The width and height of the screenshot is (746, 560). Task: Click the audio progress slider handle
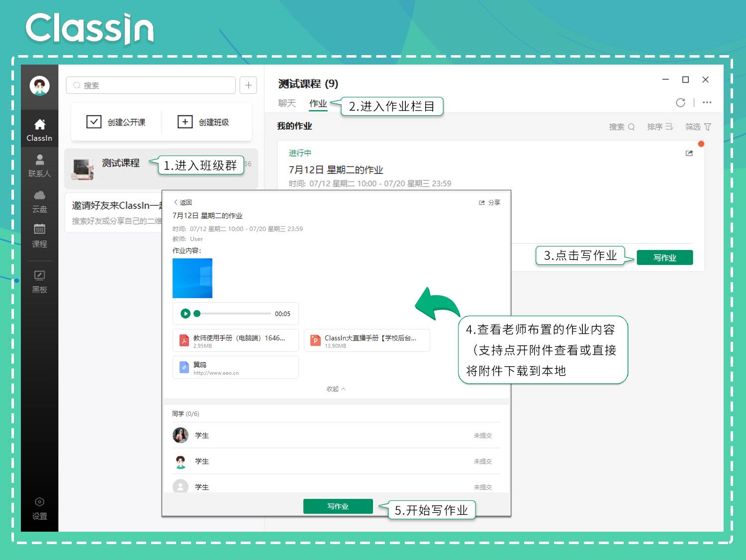point(197,314)
